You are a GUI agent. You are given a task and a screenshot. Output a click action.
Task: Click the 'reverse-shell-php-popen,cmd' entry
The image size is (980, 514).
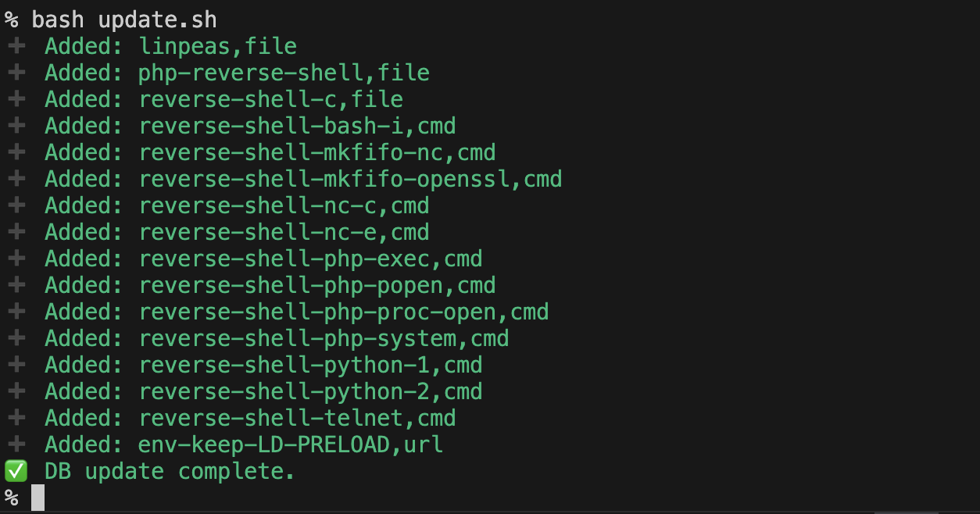[x=317, y=286]
